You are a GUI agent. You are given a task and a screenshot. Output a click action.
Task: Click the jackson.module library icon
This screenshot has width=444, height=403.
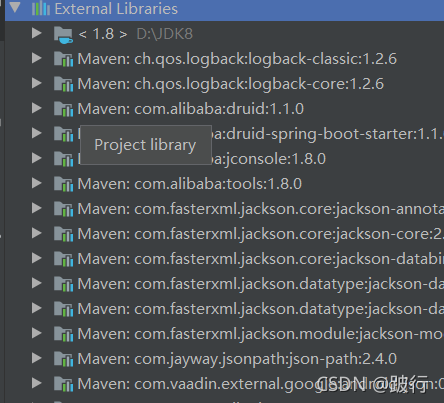63,334
